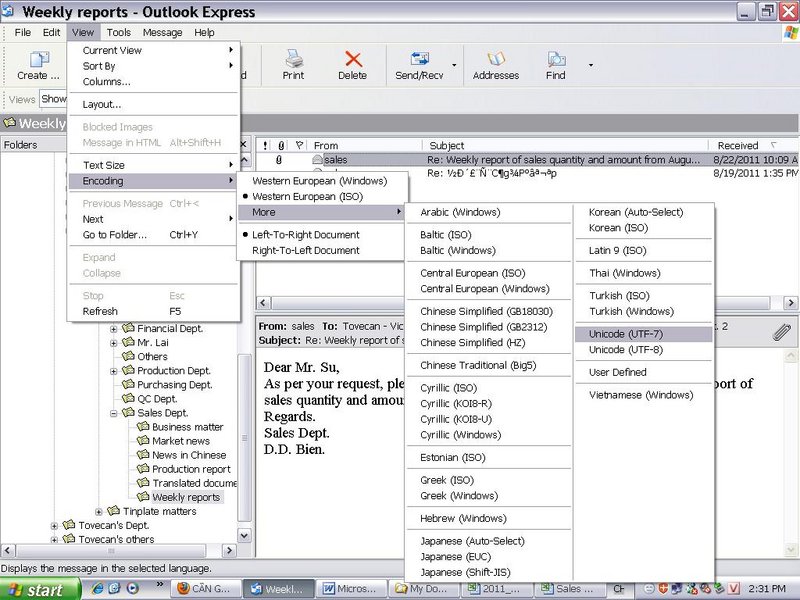Screen dimensions: 800x600
Task: Select Left-To-Right Document option
Action: point(305,235)
